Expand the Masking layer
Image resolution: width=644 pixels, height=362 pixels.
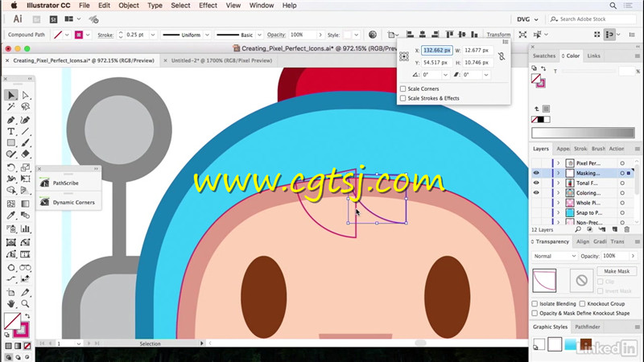pos(558,173)
